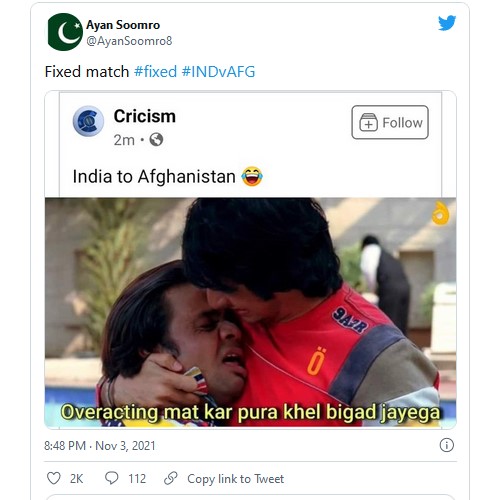Like the tweet with heart icon

[54, 478]
